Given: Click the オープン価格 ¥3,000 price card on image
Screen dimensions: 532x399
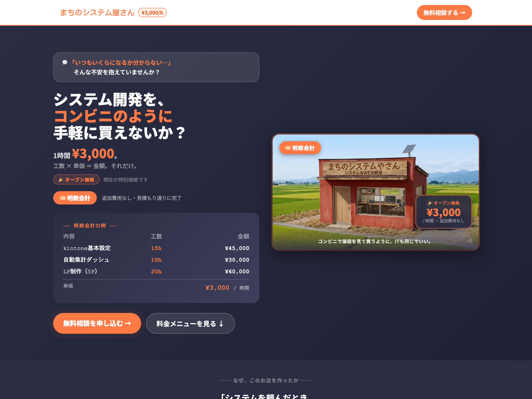Looking at the screenshot, I should coord(443,212).
